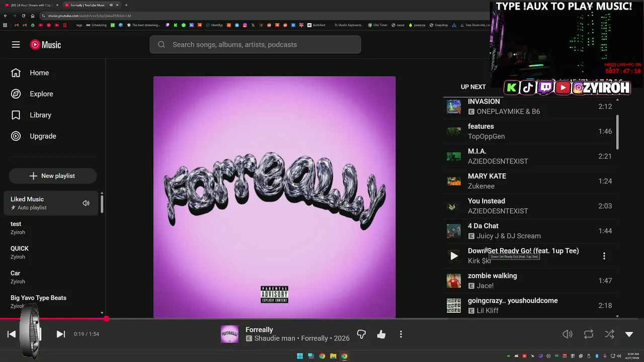
Task: Open the Scheduling bookmark
Action: [97, 25]
